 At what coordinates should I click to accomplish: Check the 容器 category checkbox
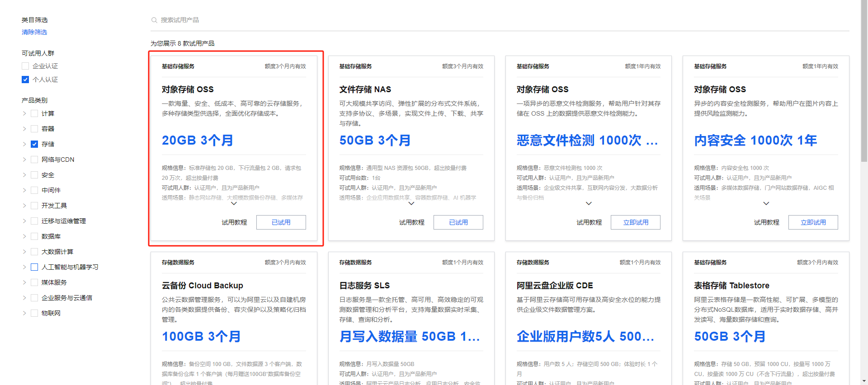34,129
